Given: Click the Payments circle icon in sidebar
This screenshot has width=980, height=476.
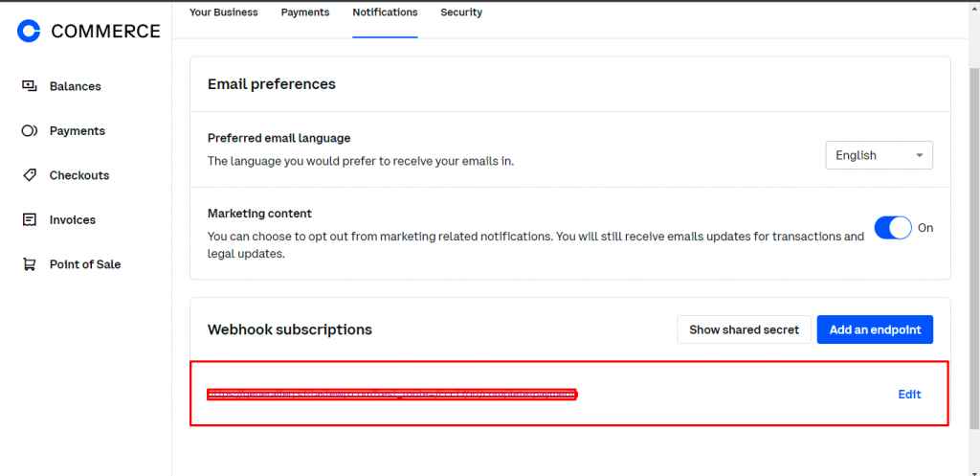Looking at the screenshot, I should tap(30, 131).
